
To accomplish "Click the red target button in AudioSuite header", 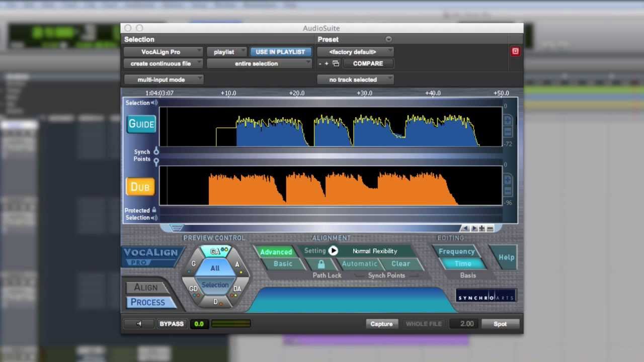I will [x=515, y=51].
